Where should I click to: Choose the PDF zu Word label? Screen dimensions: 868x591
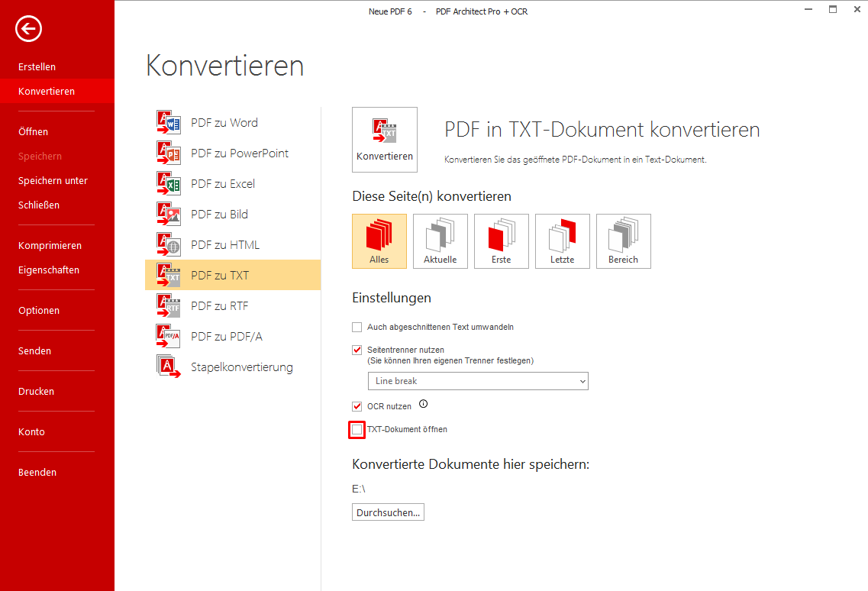224,122
